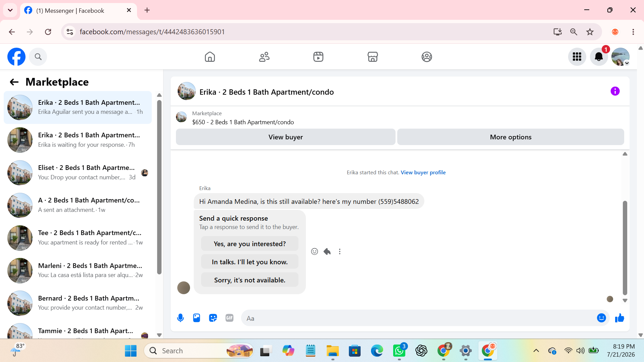Close the Messenger browser tab
644x362 pixels.
coord(129,10)
